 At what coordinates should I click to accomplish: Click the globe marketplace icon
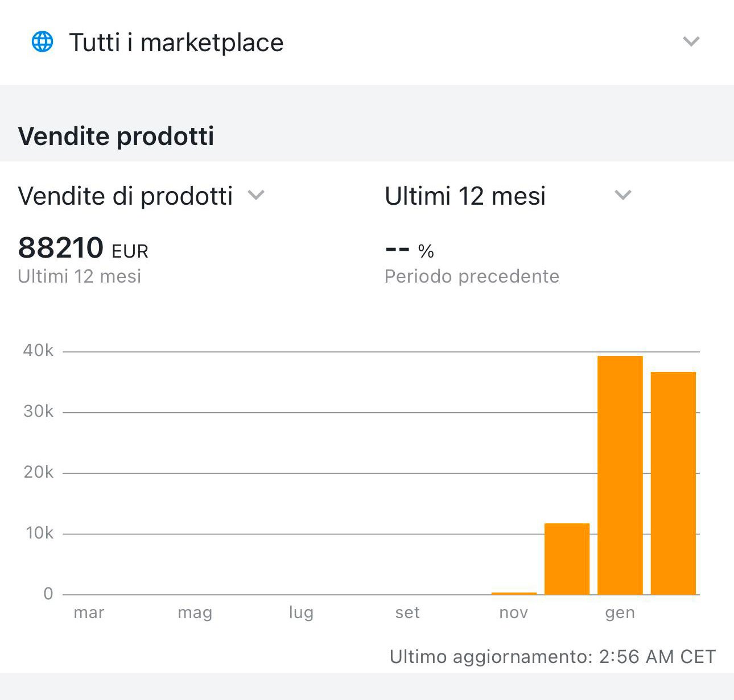42,42
